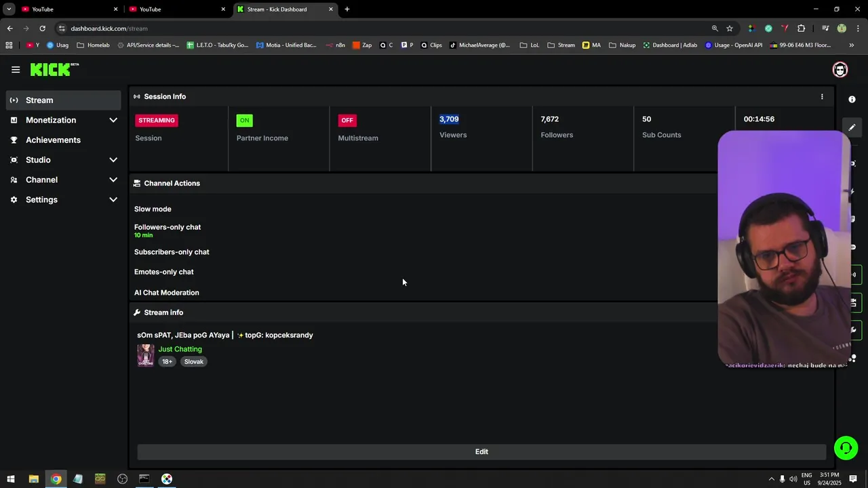868x488 pixels.
Task: Close the second YouTube tab
Action: [223, 9]
